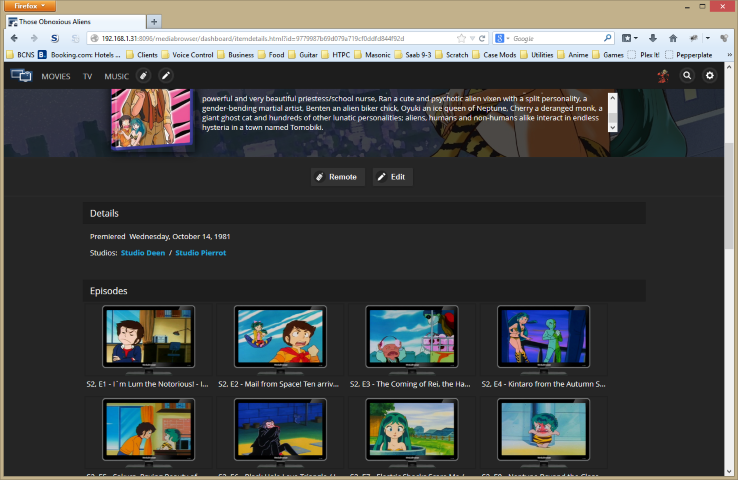Open the Studio Pierrot link

click(201, 253)
